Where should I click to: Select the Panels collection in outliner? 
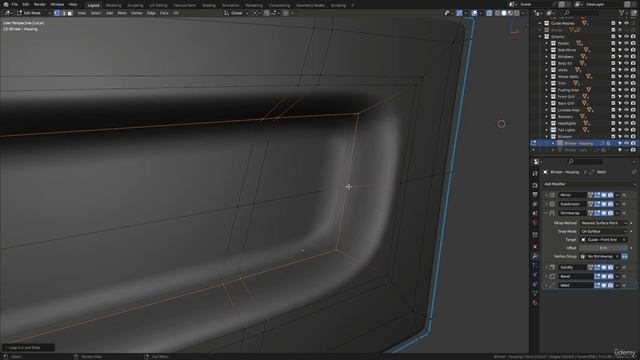[563, 43]
